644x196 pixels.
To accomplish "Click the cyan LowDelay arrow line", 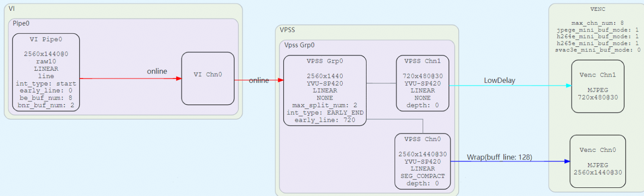I will coord(510,86).
